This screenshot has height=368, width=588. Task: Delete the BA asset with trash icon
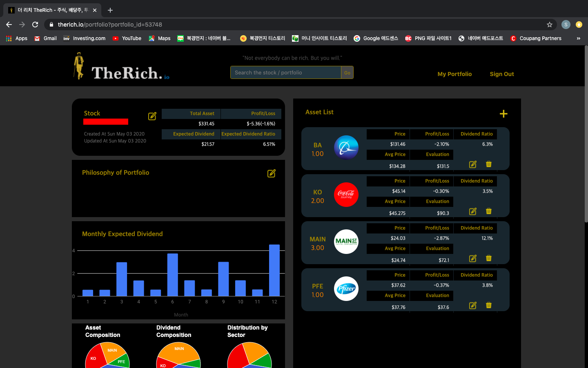pyautogui.click(x=489, y=164)
